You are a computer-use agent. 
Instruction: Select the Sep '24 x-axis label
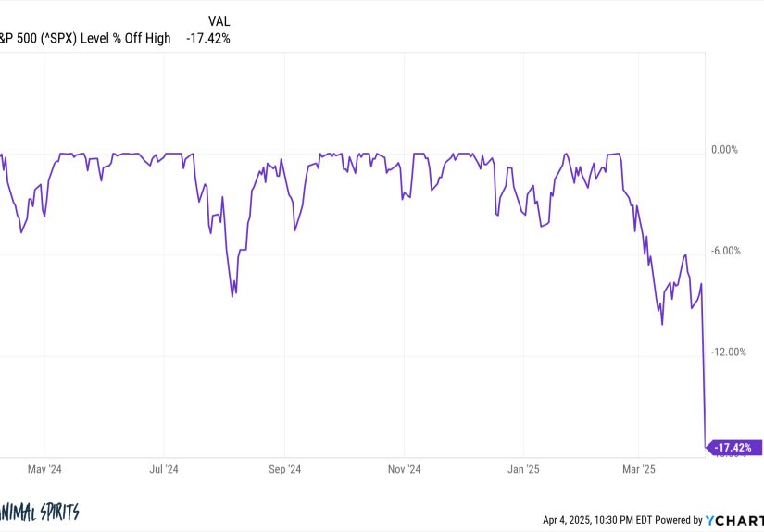tap(284, 469)
